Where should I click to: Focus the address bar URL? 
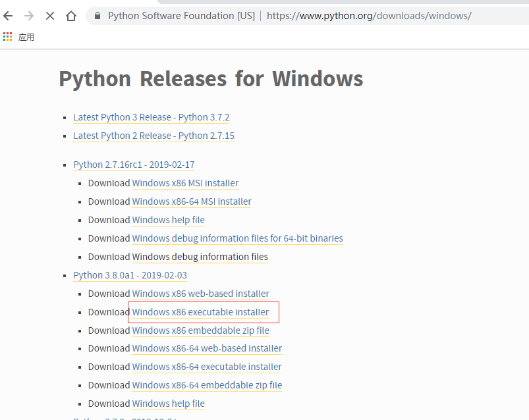click(x=369, y=16)
